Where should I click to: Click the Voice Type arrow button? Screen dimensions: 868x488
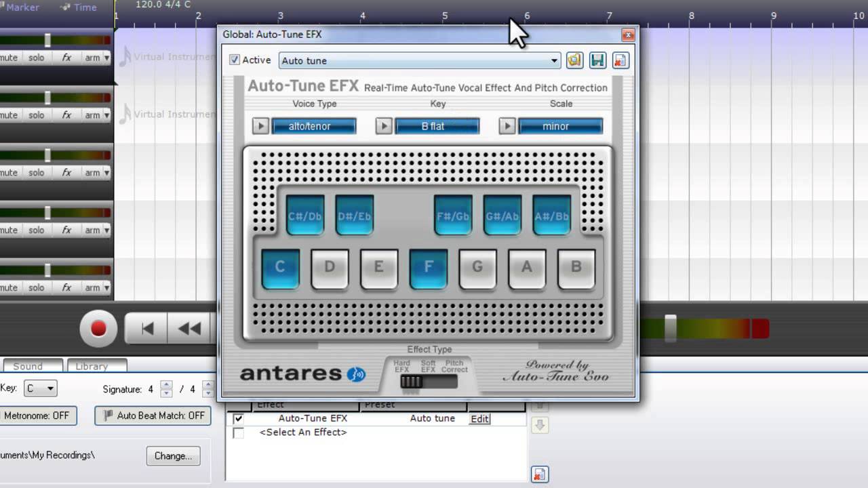(260, 126)
